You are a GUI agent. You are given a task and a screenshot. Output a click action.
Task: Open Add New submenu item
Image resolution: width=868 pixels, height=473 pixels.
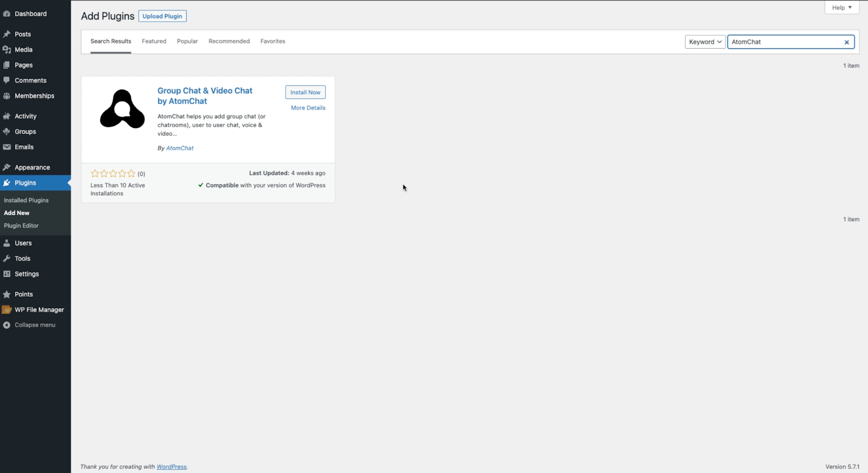point(17,213)
